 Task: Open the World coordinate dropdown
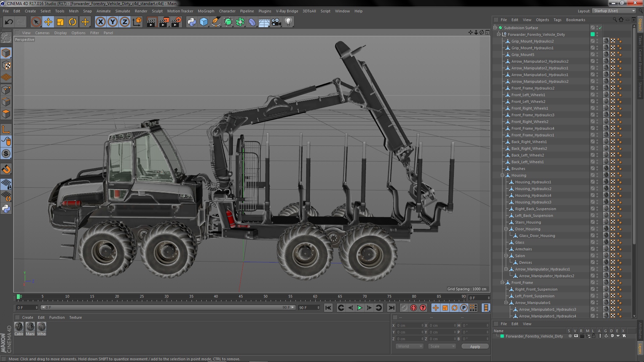coord(410,347)
